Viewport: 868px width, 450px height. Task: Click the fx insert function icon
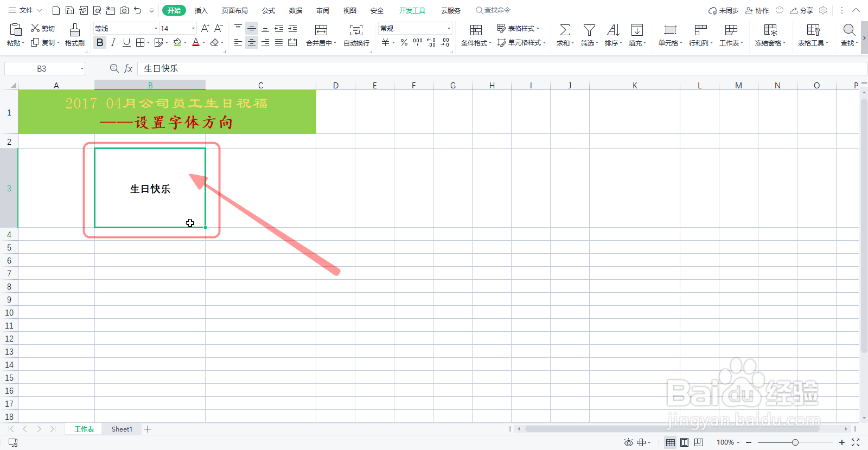coord(129,68)
